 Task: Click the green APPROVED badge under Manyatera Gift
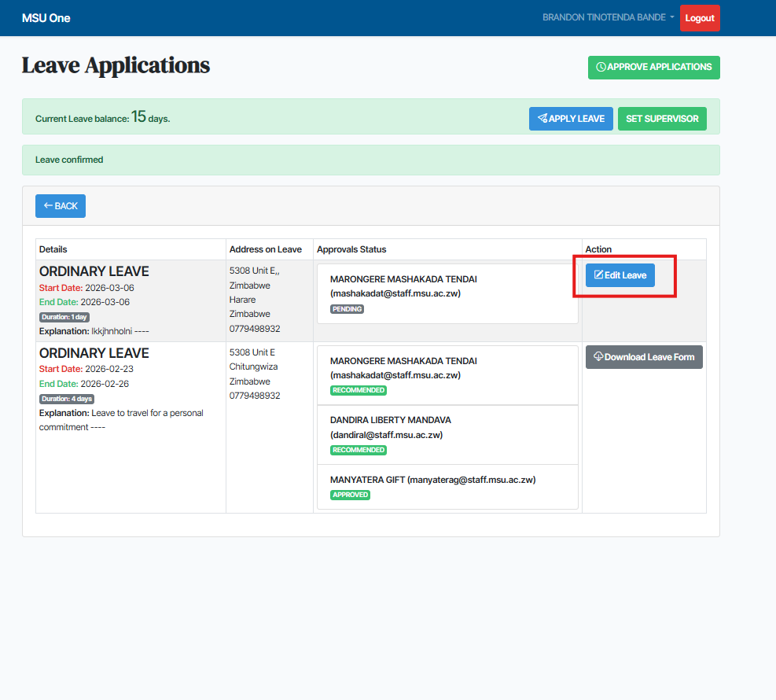351,495
